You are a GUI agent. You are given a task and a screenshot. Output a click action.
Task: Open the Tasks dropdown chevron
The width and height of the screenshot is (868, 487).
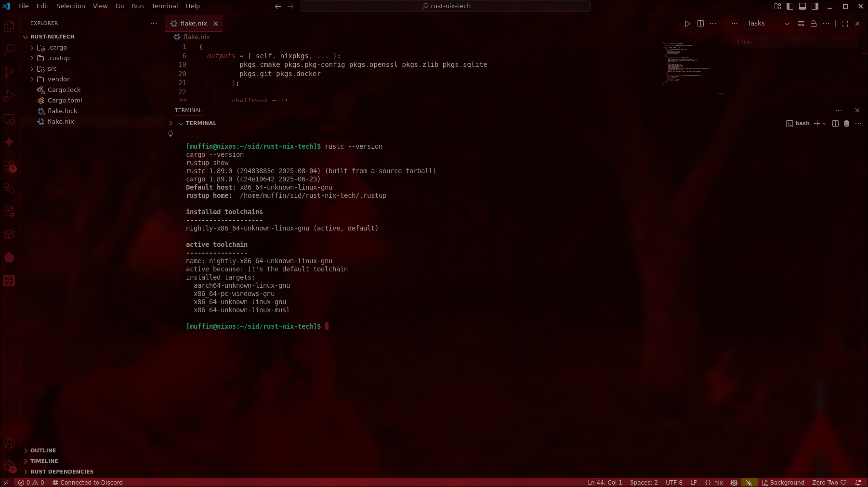click(x=787, y=24)
